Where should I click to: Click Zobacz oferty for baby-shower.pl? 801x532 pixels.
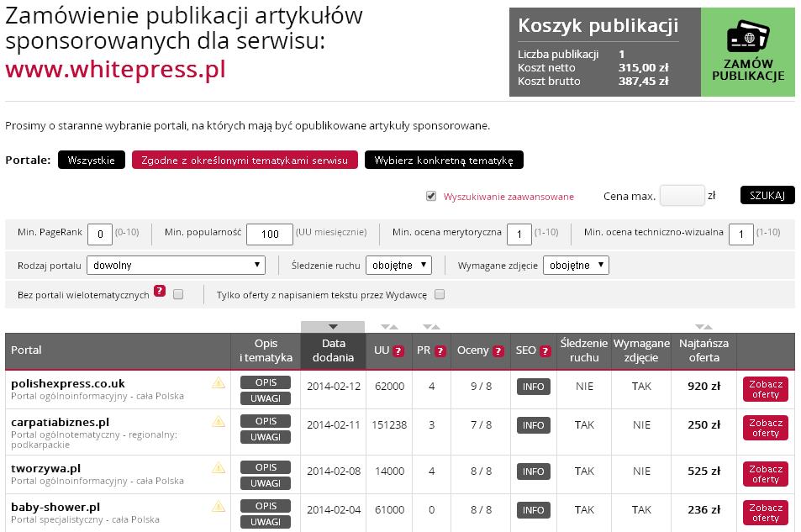765,514
